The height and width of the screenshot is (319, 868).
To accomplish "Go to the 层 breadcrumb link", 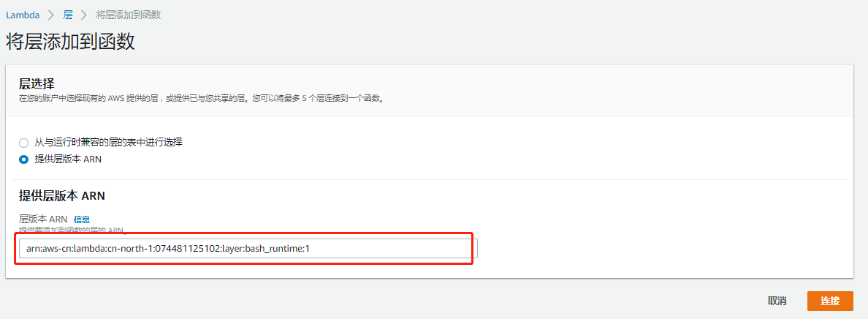I will tap(68, 15).
